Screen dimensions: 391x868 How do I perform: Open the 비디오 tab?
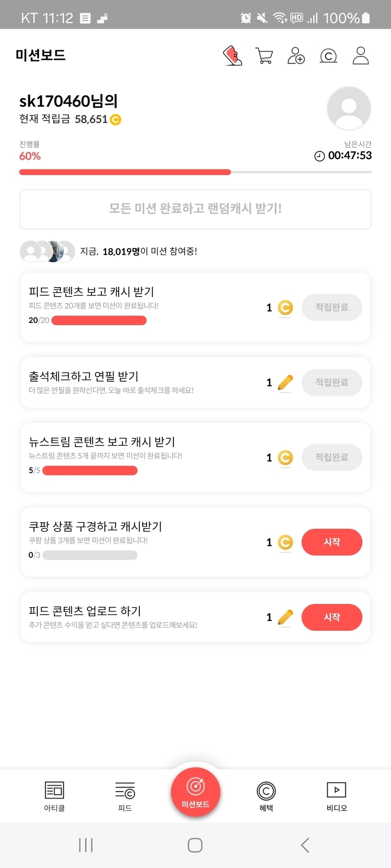click(x=337, y=796)
